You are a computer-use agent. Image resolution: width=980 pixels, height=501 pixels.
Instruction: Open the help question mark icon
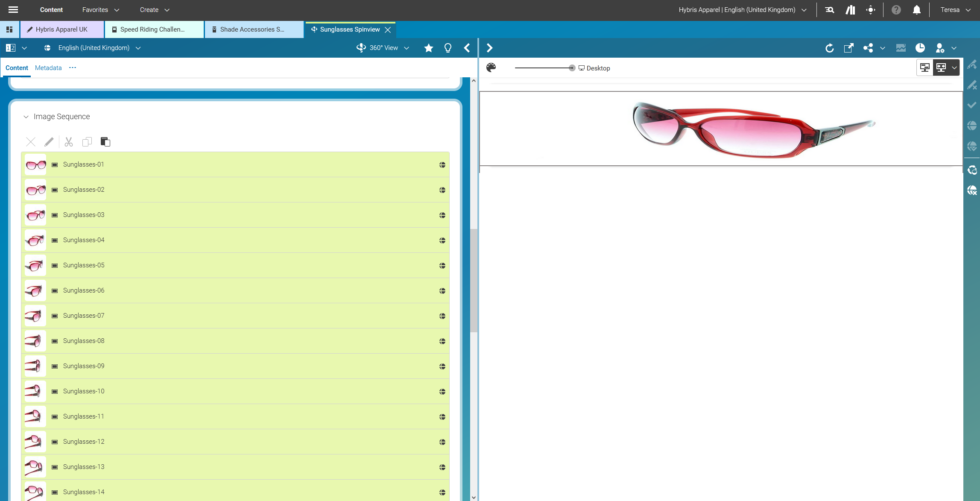tap(896, 10)
